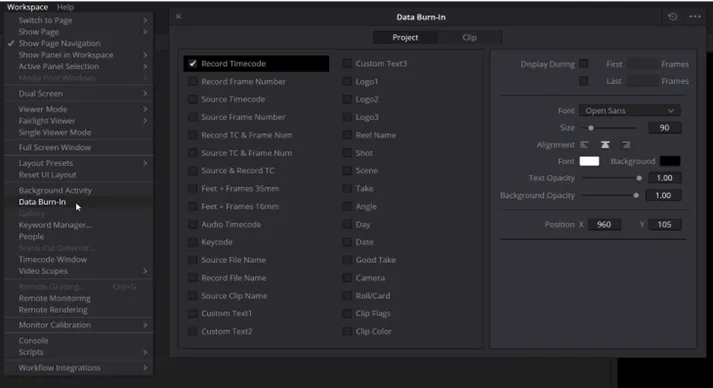Click the Position X field showing 960
Viewport: 713px width, 388px height.
[604, 224]
